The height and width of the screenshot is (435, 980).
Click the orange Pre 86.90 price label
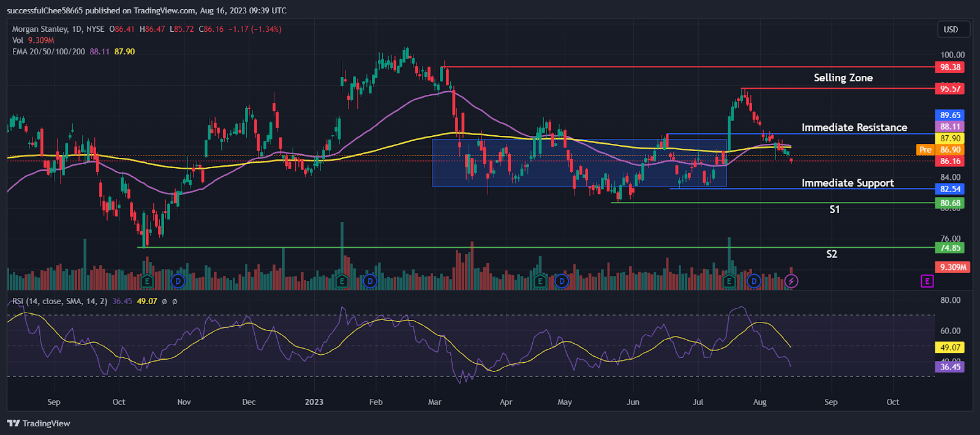pyautogui.click(x=941, y=150)
